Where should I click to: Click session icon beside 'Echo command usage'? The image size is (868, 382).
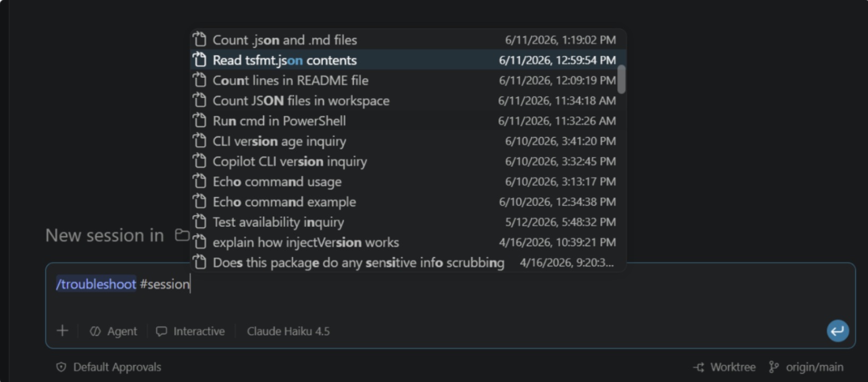(199, 181)
